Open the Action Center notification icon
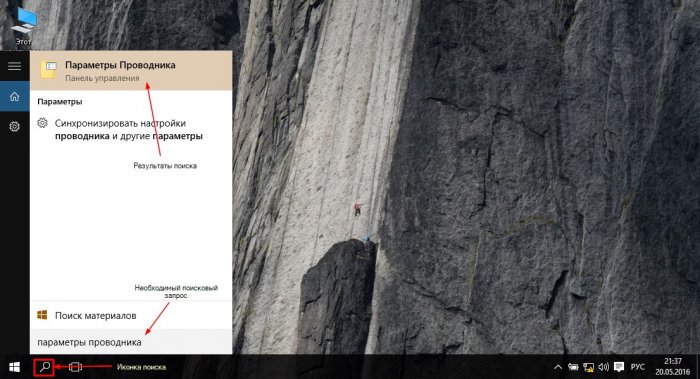This screenshot has width=700, height=379. click(619, 367)
